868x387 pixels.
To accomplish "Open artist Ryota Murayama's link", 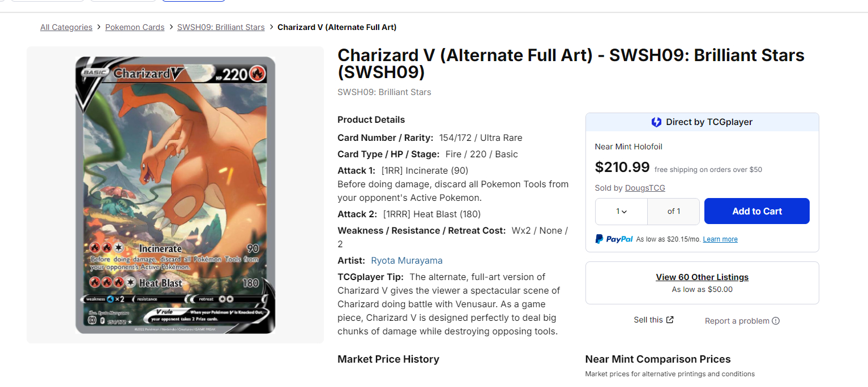I will coord(407,261).
